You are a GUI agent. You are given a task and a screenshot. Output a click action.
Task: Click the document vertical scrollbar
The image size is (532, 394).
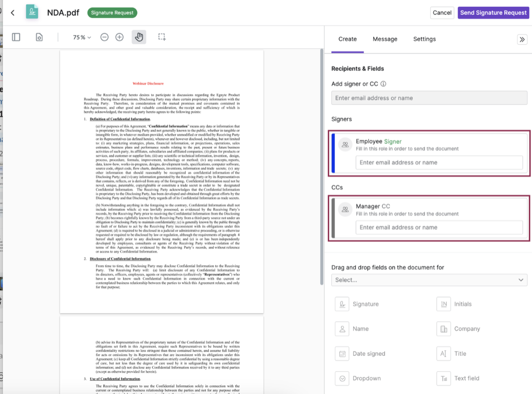(321, 166)
